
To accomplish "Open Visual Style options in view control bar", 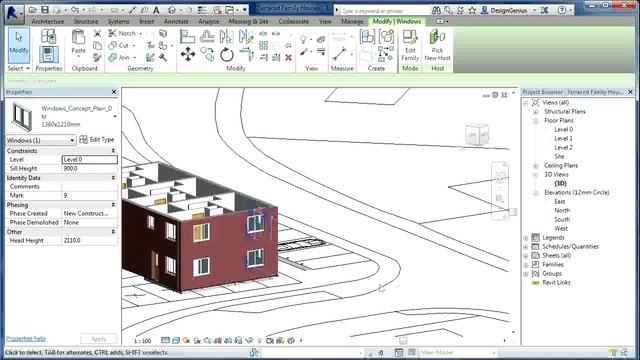I will (176, 340).
